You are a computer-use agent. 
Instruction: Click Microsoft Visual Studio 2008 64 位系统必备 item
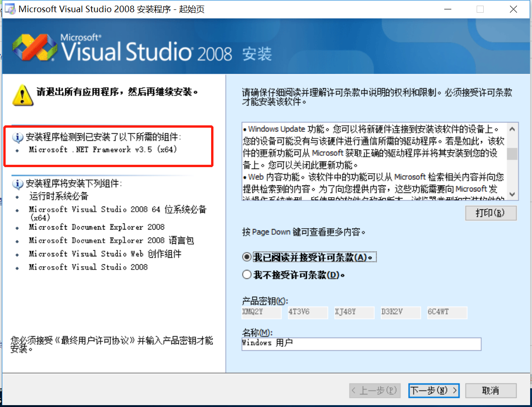(117, 213)
